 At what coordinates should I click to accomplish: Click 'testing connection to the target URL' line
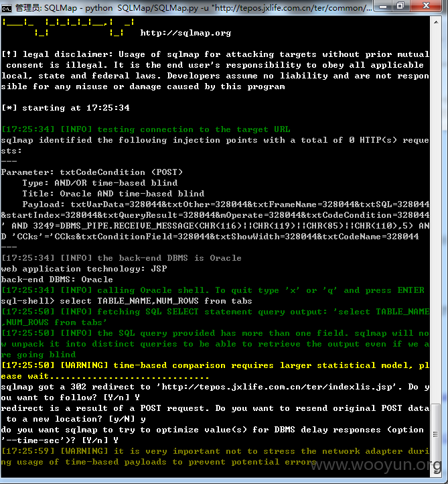pyautogui.click(x=146, y=129)
